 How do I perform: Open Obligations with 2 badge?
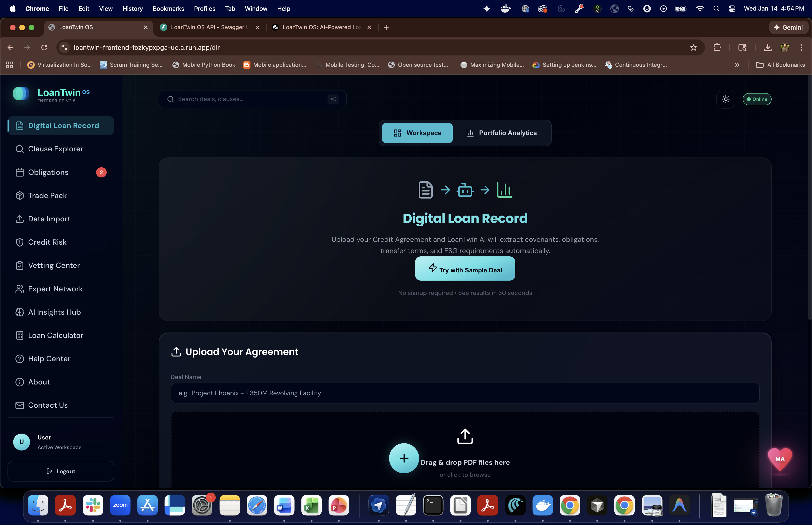(x=48, y=172)
